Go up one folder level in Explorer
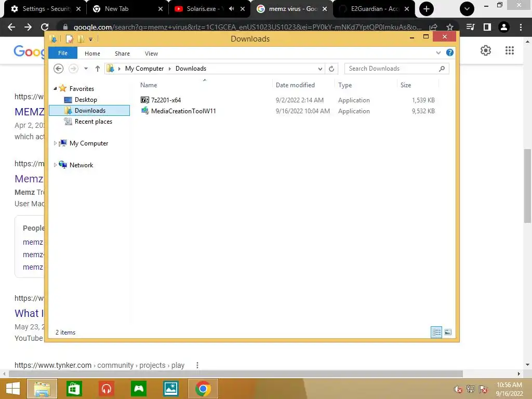 97,69
